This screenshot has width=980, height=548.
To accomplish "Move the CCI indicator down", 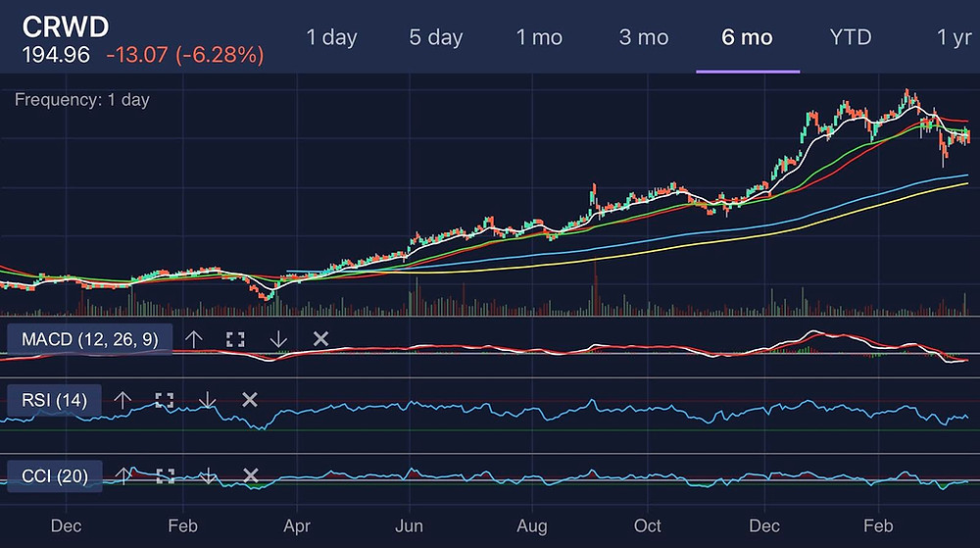I will [x=208, y=476].
